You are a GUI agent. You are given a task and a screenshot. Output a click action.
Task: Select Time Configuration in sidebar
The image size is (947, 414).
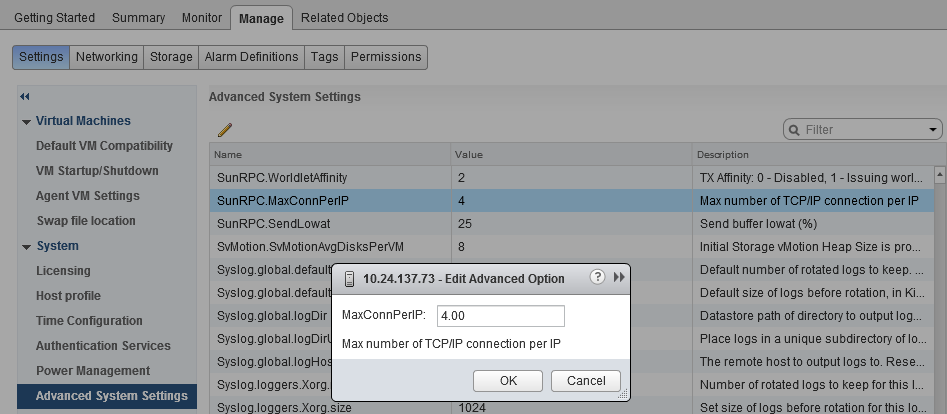(89, 321)
